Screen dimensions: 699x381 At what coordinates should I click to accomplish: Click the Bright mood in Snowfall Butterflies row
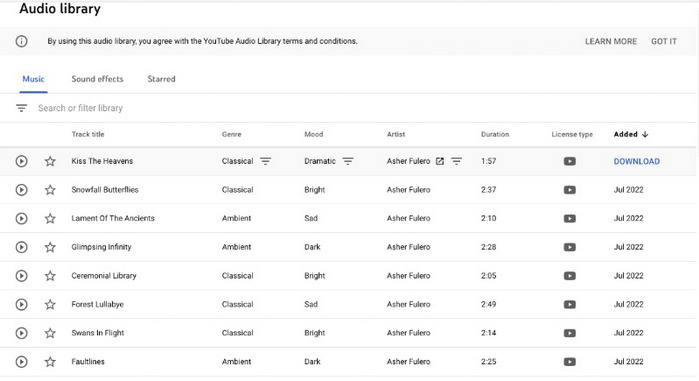pos(314,190)
